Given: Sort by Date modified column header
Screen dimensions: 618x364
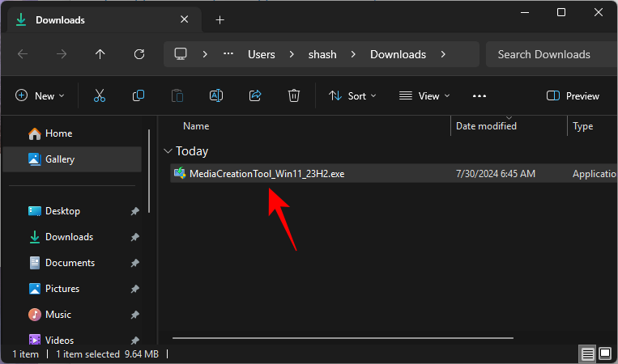Looking at the screenshot, I should [486, 126].
